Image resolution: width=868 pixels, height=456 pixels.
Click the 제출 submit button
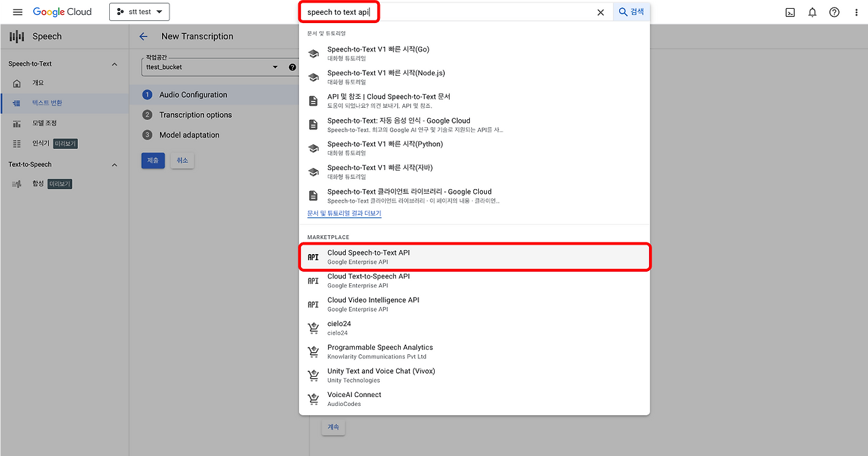(x=153, y=160)
